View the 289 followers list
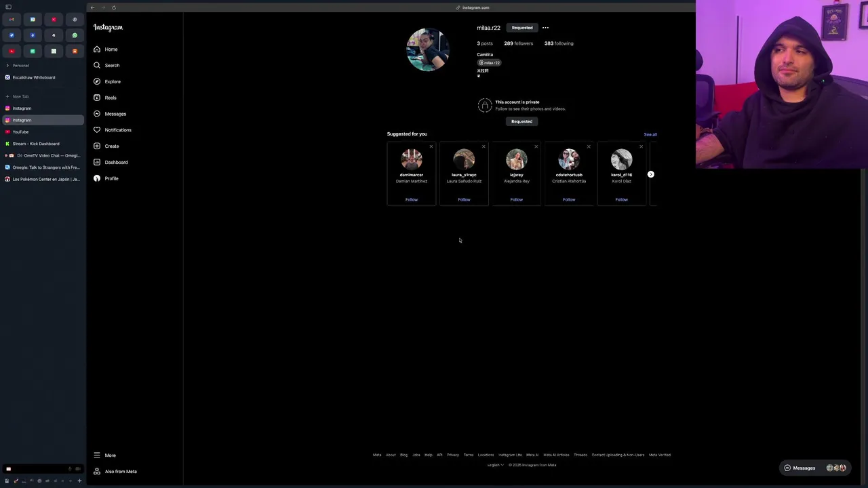This screenshot has width=868, height=488. pyautogui.click(x=518, y=43)
